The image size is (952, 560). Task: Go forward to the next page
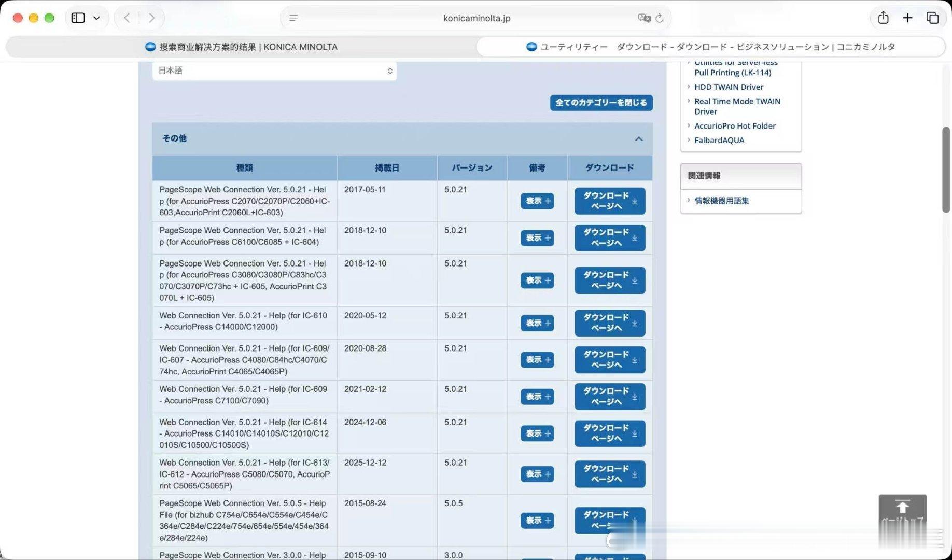[151, 18]
